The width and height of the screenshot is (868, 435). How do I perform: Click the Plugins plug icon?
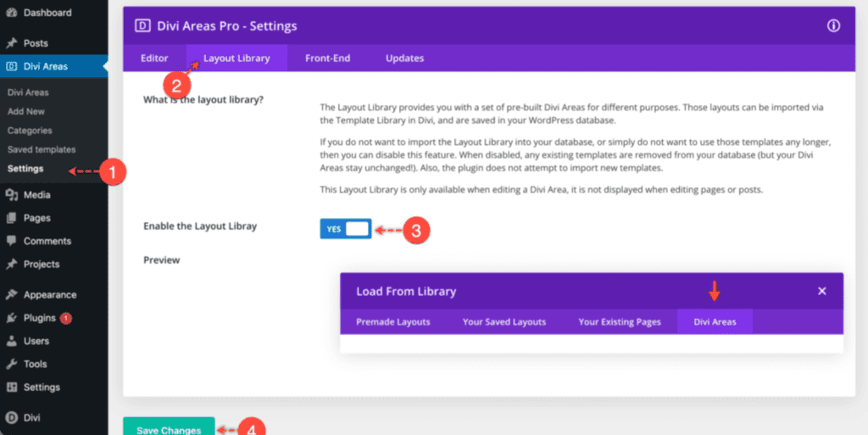click(x=12, y=318)
